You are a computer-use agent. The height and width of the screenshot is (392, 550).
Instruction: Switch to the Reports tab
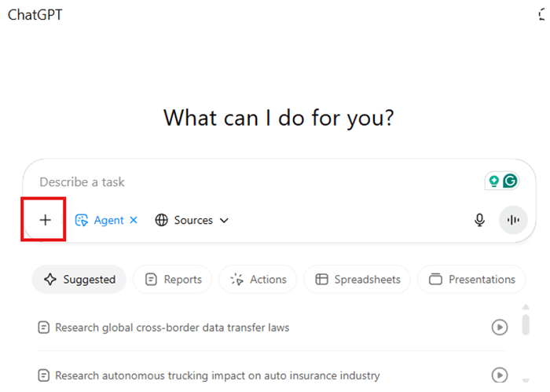[x=173, y=280]
